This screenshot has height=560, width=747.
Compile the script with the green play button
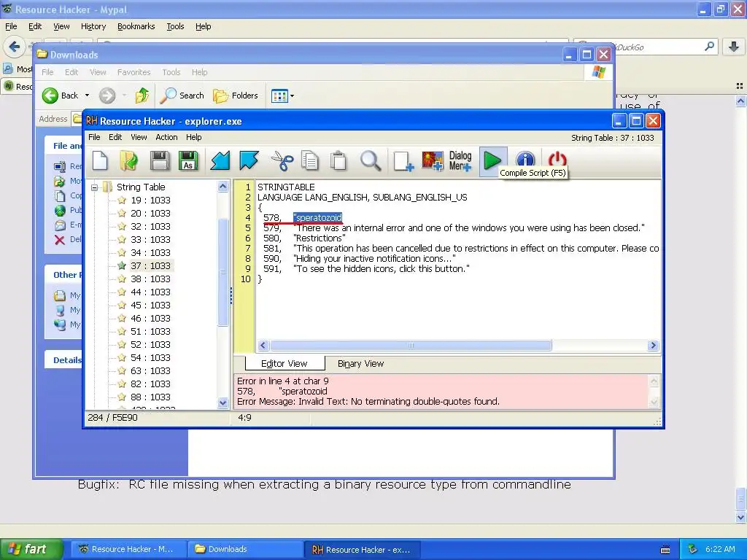click(492, 160)
